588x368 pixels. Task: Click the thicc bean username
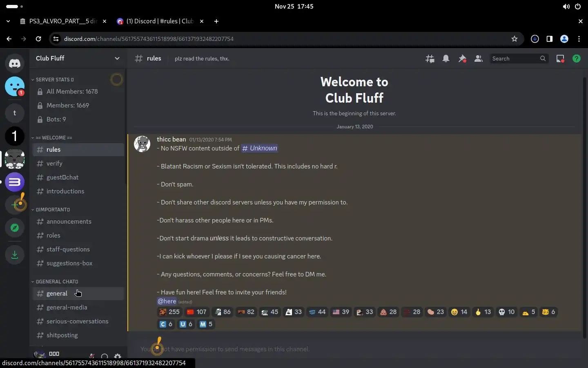[171, 139]
